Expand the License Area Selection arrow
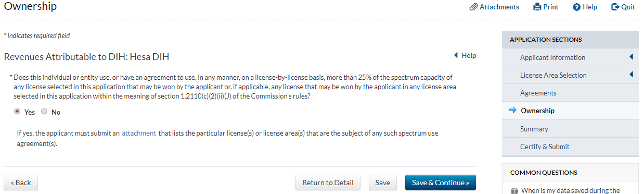The image size is (644, 194). pyautogui.click(x=631, y=75)
